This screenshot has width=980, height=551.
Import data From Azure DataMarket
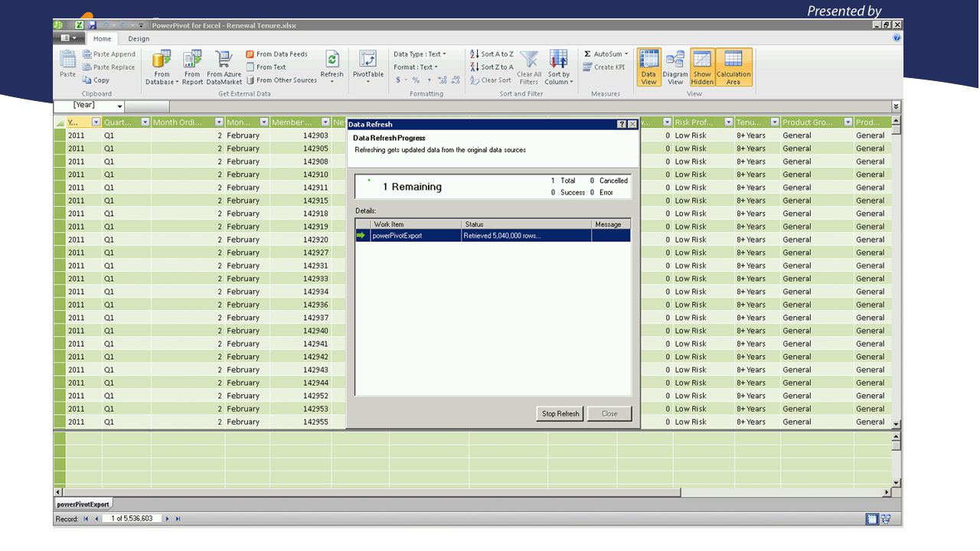pyautogui.click(x=224, y=67)
